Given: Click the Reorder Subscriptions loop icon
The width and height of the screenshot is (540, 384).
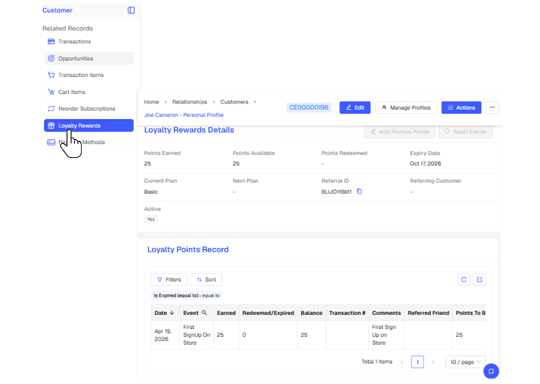Looking at the screenshot, I should (x=51, y=109).
